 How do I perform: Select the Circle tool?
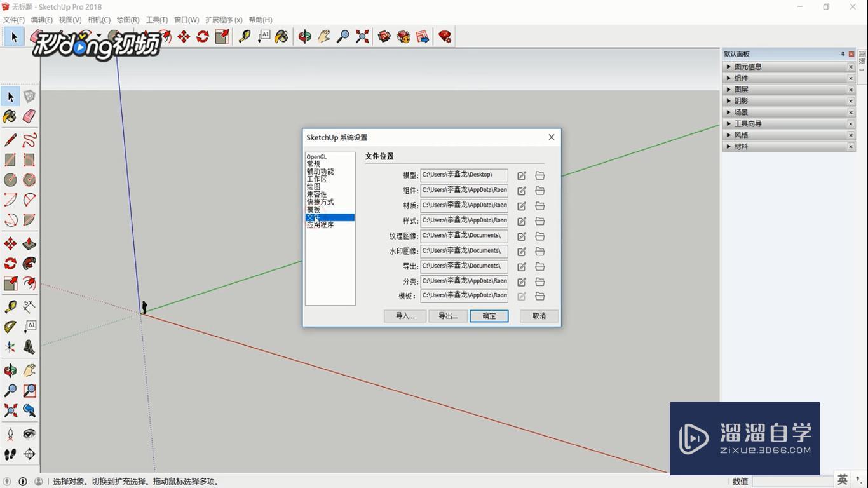click(x=10, y=180)
